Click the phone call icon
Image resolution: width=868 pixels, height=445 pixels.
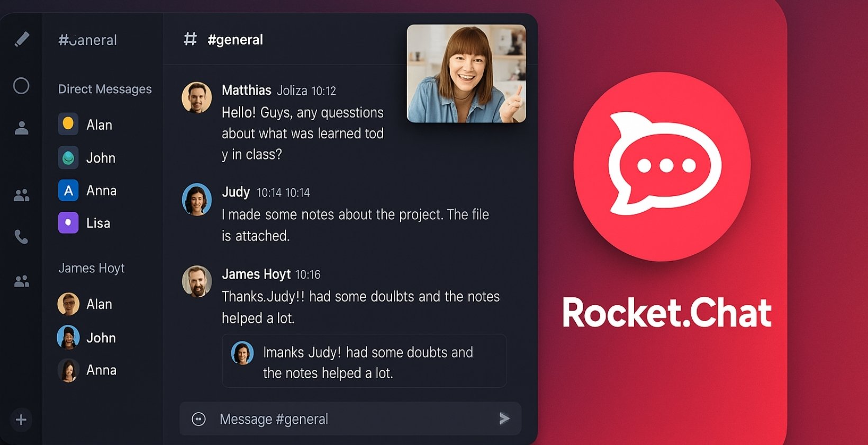21,237
